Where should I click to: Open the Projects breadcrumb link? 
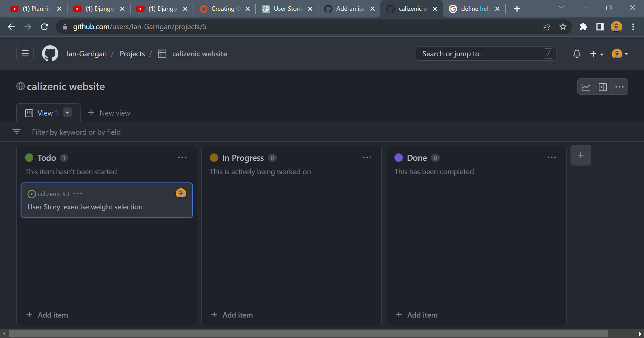(x=132, y=54)
